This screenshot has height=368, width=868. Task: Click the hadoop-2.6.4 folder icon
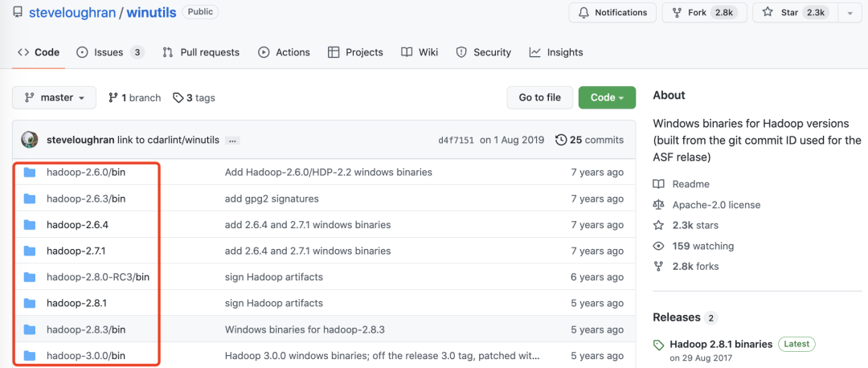point(30,225)
